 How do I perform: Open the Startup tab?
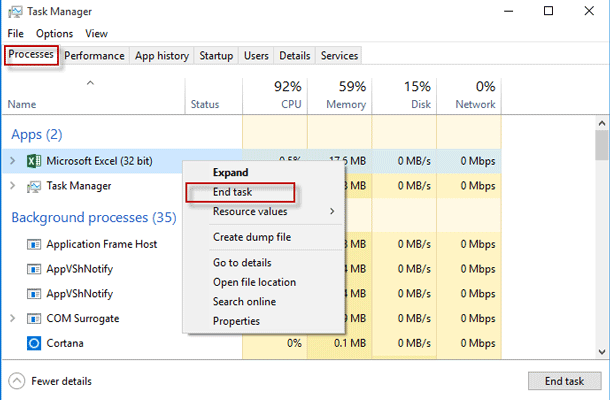(x=215, y=56)
